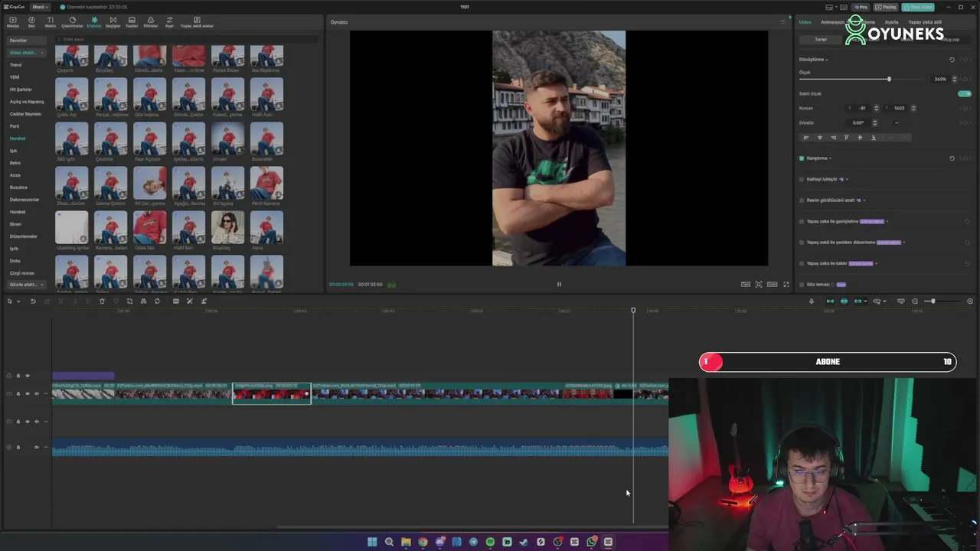The width and height of the screenshot is (980, 551).
Task: Click the reset icon beside Dönüştürme
Action: click(x=952, y=60)
